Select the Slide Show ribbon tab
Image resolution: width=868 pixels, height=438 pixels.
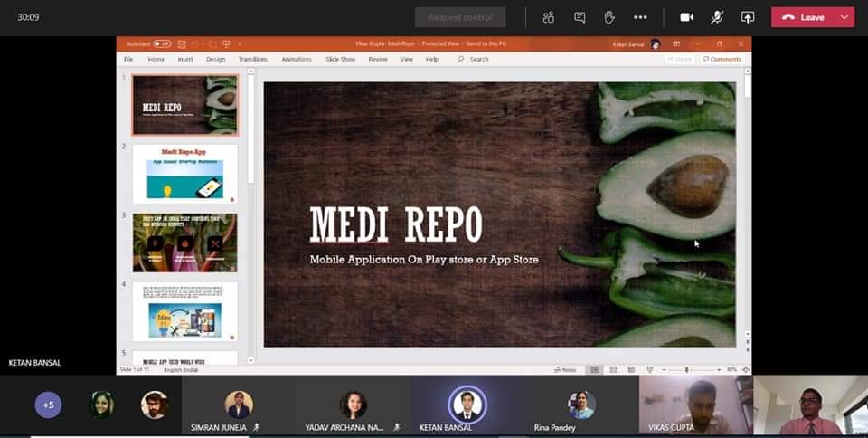[x=341, y=59]
